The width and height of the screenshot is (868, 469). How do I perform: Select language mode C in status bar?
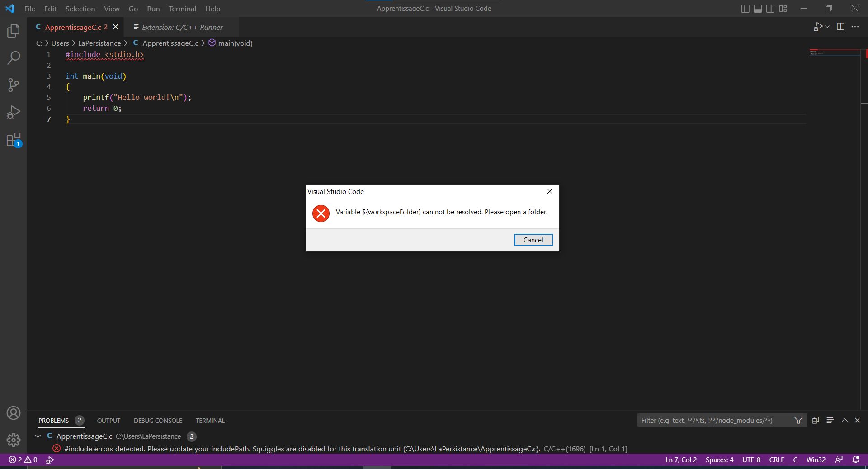click(x=795, y=460)
